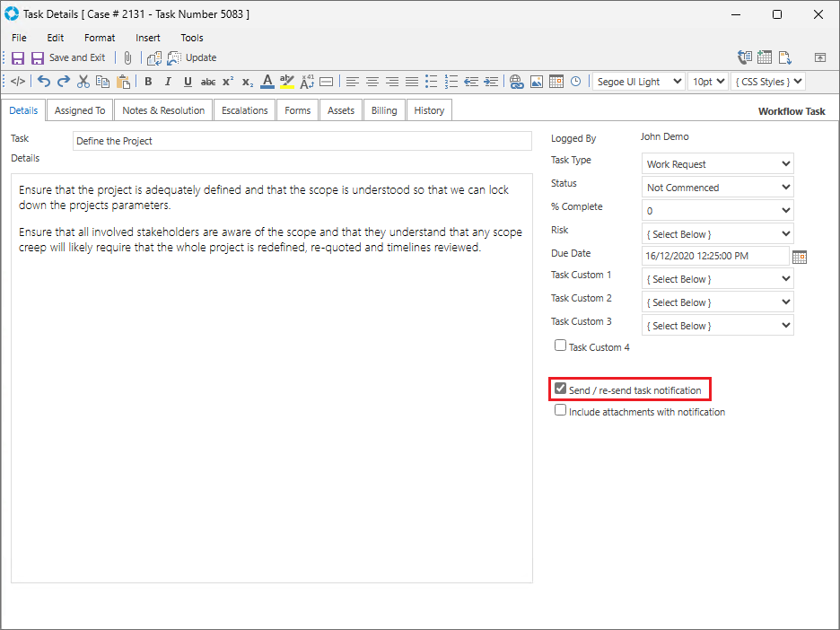Apply bold formatting

148,82
